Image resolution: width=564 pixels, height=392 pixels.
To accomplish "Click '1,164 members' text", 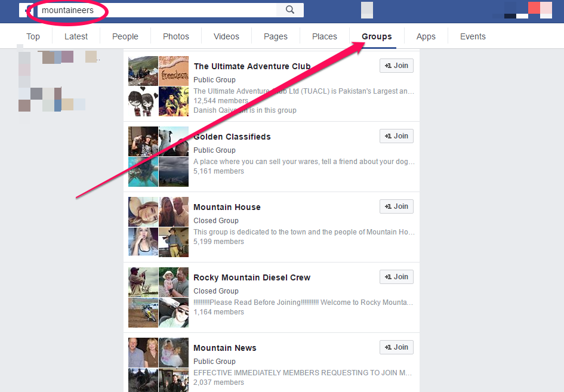I will coord(218,312).
